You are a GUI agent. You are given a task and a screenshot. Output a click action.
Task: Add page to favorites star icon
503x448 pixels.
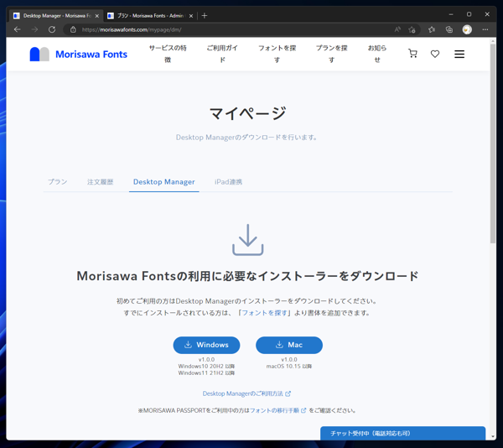coord(412,29)
